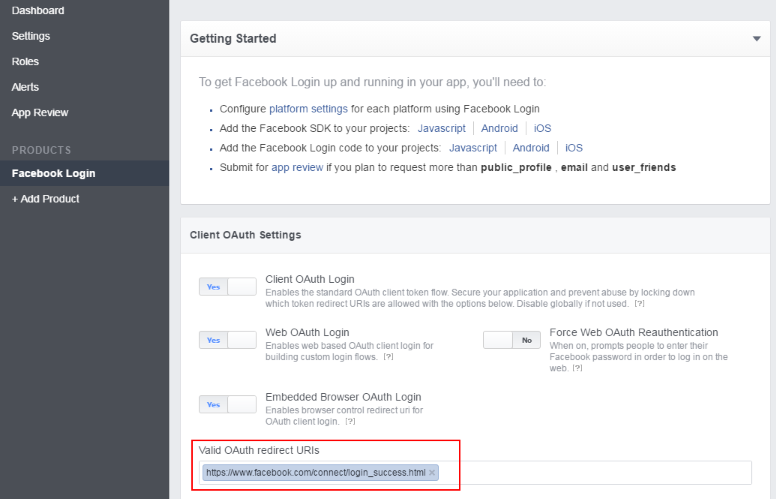776x499 pixels.
Task: Collapse the Getting Started panel arrow
Action: (x=757, y=39)
